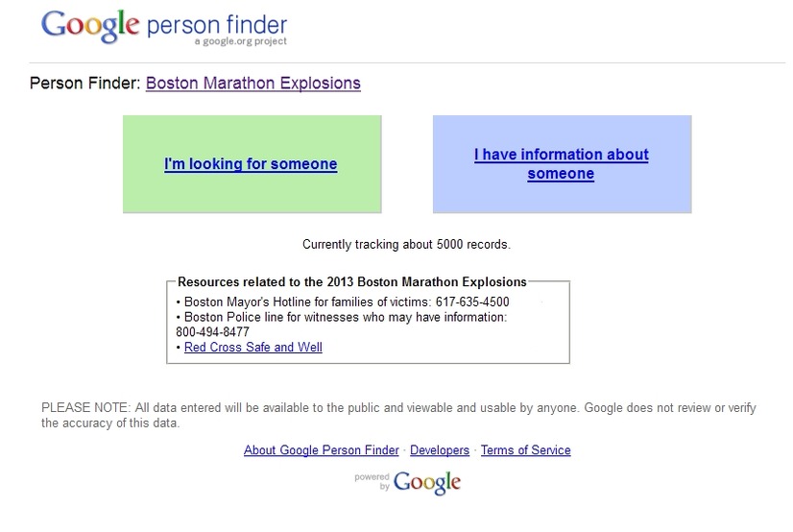Open About Google Person Finder page

pos(322,450)
